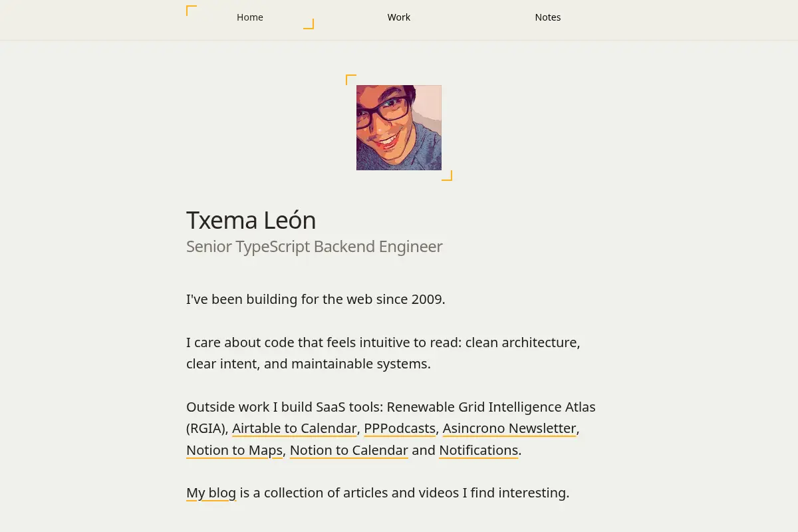The image size is (798, 532).
Task: Open the Home navigation item
Action: click(250, 17)
